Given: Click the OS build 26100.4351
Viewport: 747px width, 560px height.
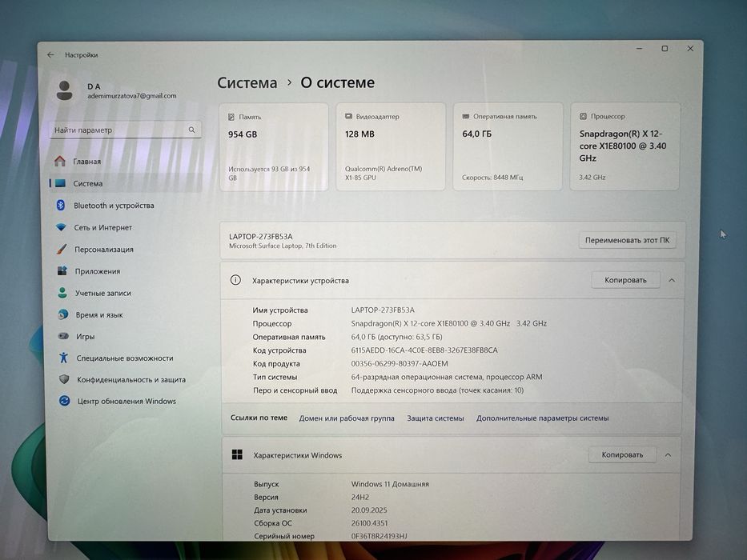Looking at the screenshot, I should 369,523.
